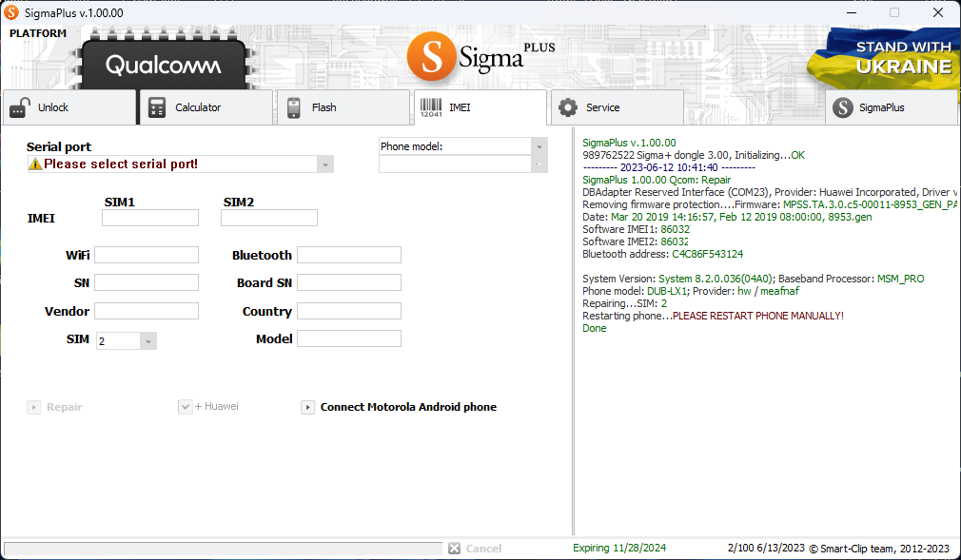Click the SigmaPlus title bar app icon
This screenshot has height=560, width=961.
[11, 12]
